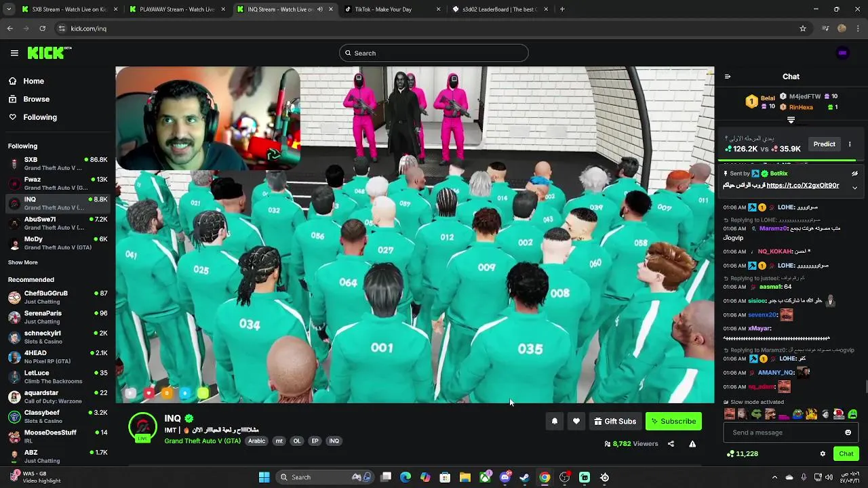This screenshot has height=488, width=868.
Task: Open the Home page in sidebar
Action: click(33, 81)
